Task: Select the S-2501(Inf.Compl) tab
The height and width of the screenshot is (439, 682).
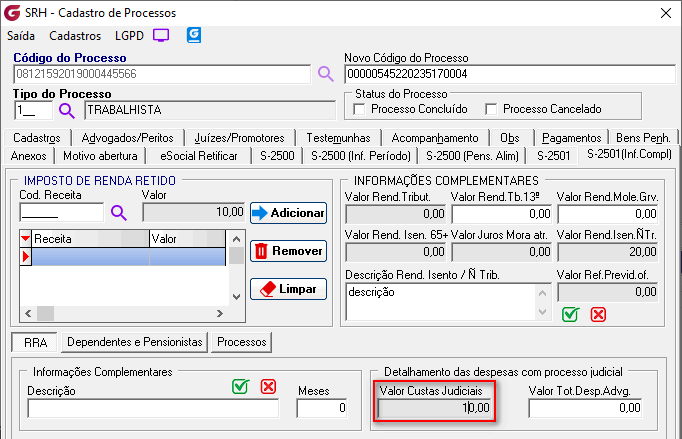Action: [629, 154]
